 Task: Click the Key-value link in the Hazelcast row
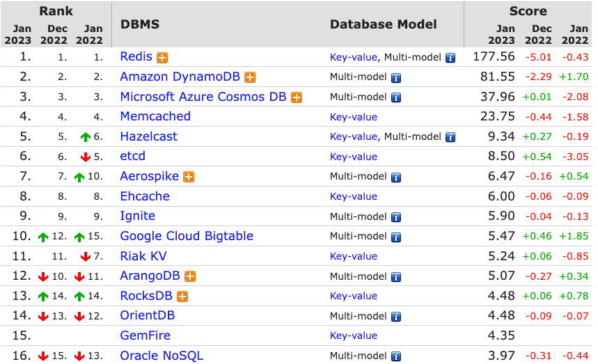point(354,136)
